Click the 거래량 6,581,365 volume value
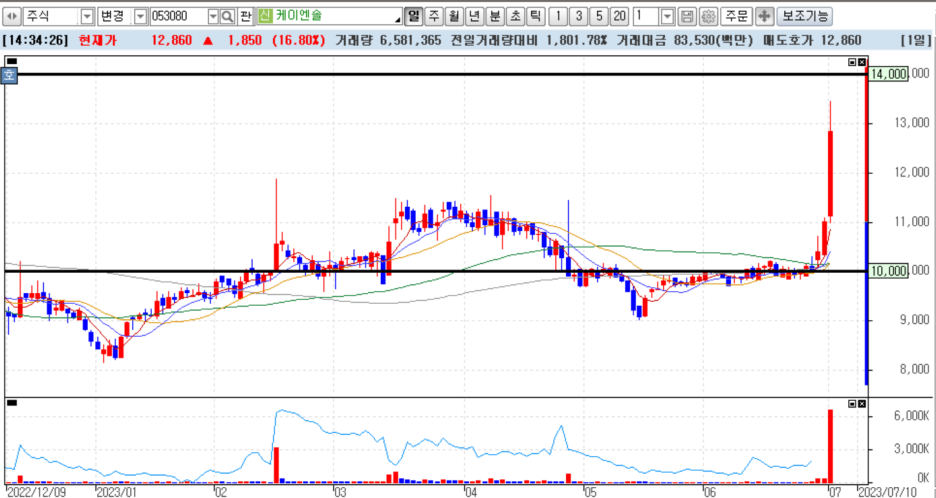936x498 pixels. (389, 41)
